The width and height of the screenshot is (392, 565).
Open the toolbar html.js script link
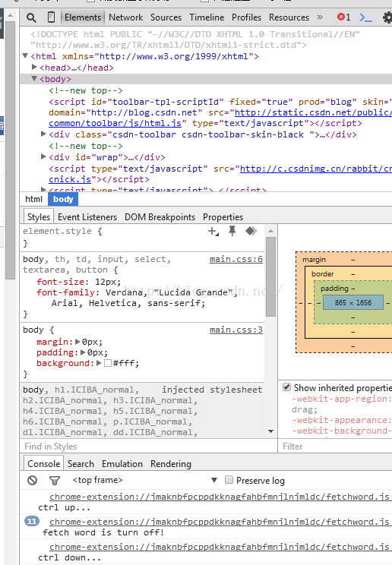[115, 123]
